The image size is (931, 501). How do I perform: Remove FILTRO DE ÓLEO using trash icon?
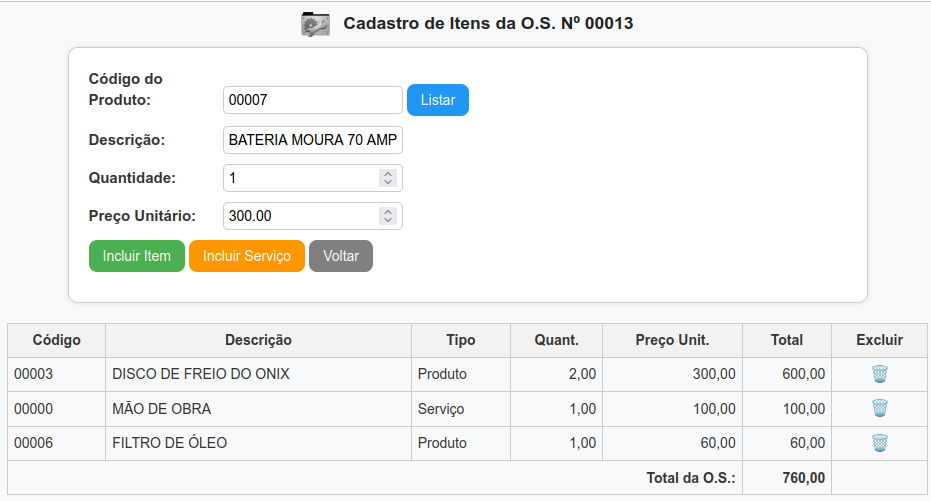[879, 443]
